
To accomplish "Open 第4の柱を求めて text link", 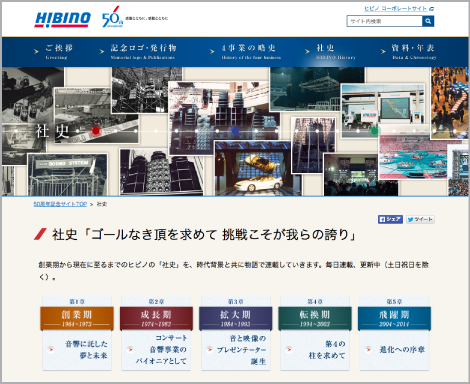I will (327, 350).
